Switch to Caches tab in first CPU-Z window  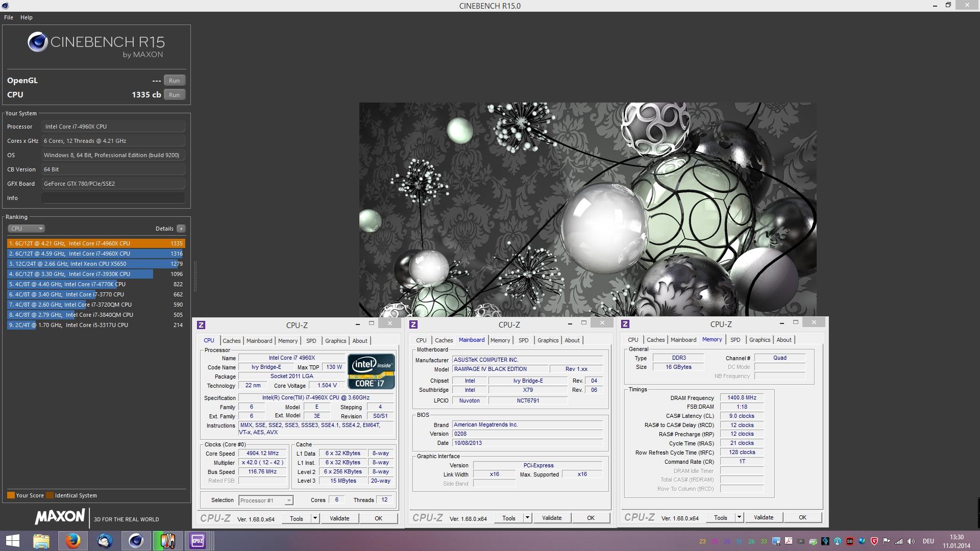click(x=231, y=341)
